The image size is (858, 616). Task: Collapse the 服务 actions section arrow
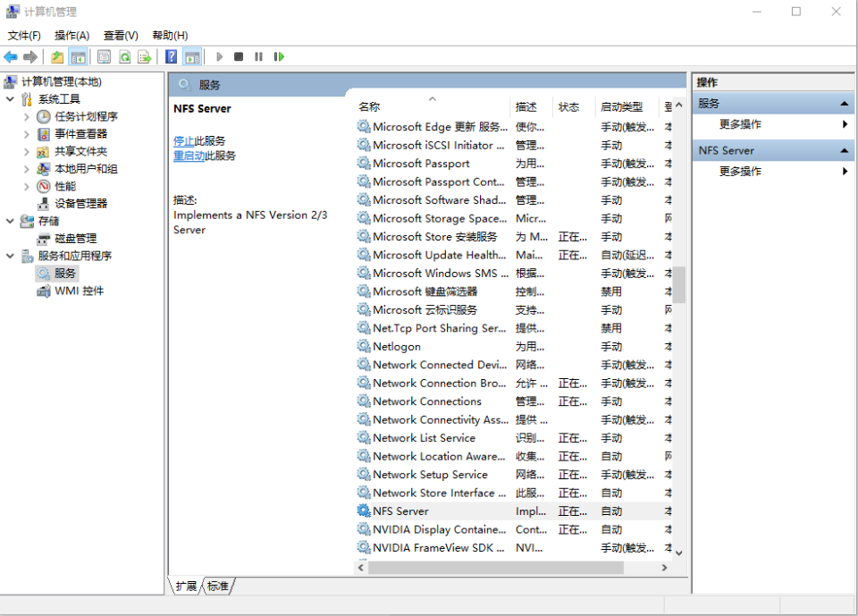844,104
